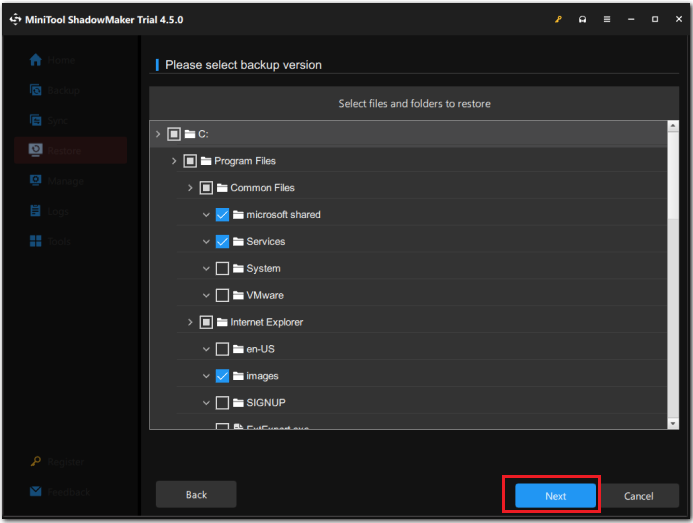Viewport: 693px width, 523px height.
Task: Click the Manage icon in sidebar
Action: [35, 180]
